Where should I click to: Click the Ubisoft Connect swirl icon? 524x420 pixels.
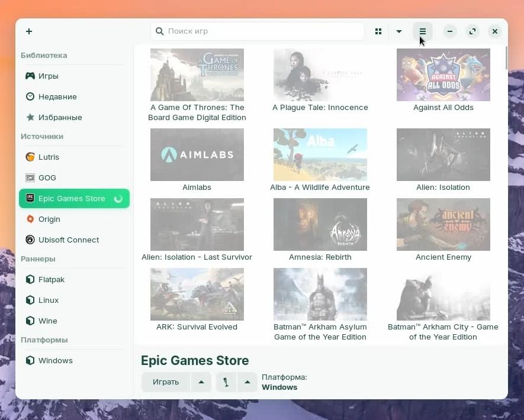coord(30,240)
